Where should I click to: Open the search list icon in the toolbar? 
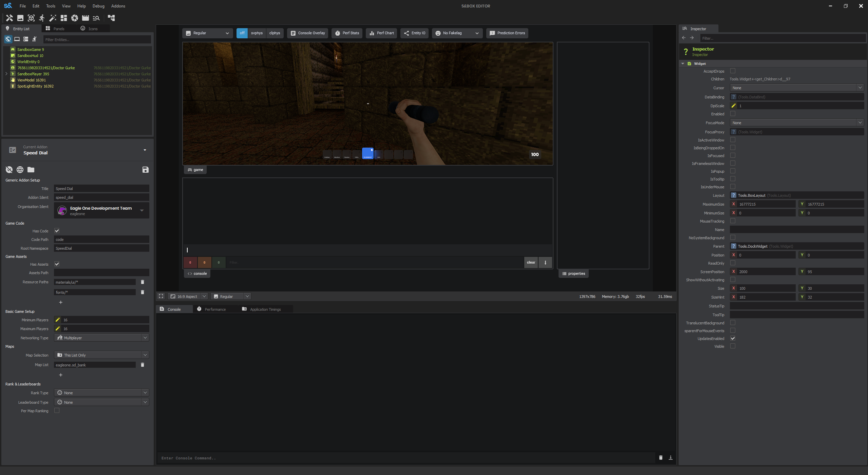tap(96, 18)
